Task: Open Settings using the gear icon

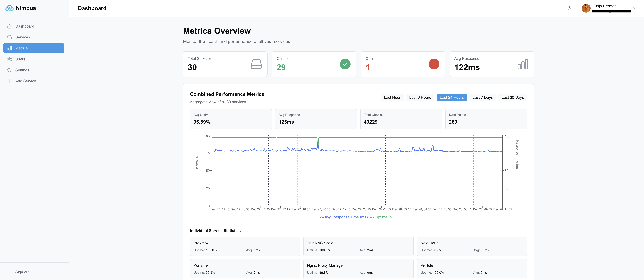Action: pos(9,70)
